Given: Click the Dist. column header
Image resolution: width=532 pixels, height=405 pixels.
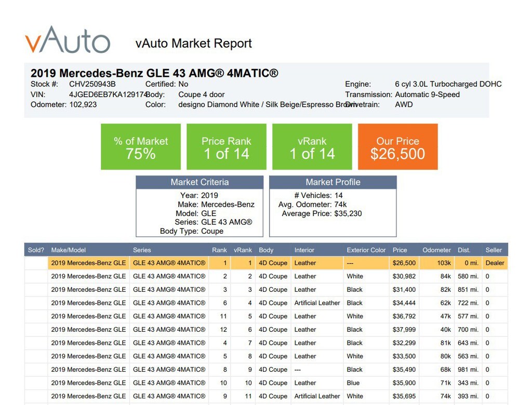Looking at the screenshot, I should tap(464, 250).
